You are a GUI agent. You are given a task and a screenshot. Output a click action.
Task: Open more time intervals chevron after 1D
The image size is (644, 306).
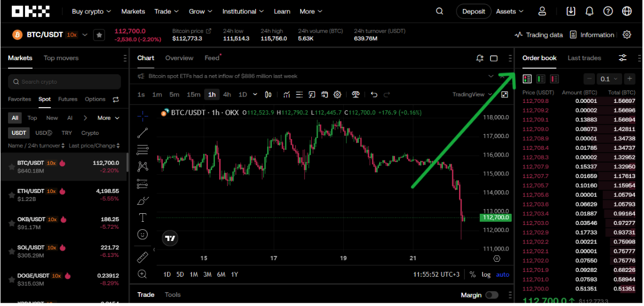[255, 94]
